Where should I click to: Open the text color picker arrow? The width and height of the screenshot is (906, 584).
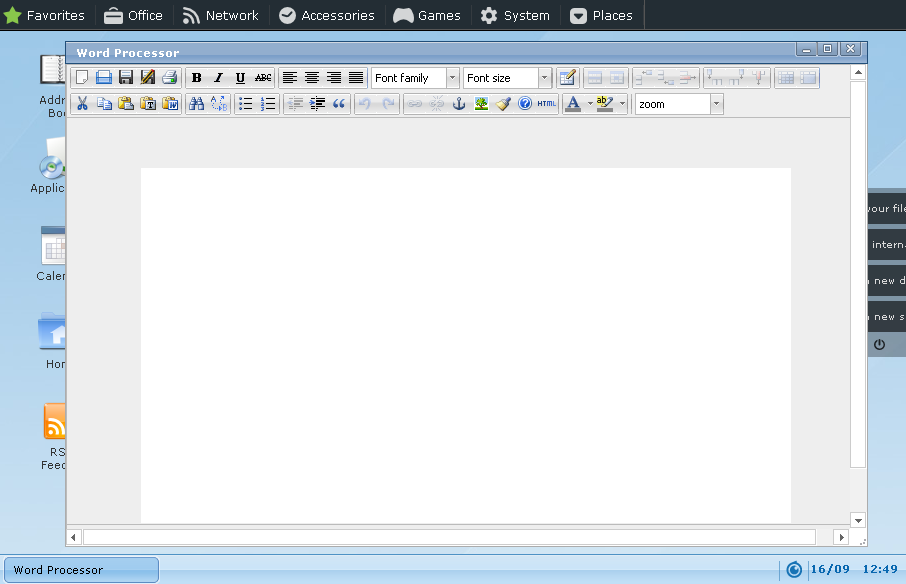click(x=590, y=104)
